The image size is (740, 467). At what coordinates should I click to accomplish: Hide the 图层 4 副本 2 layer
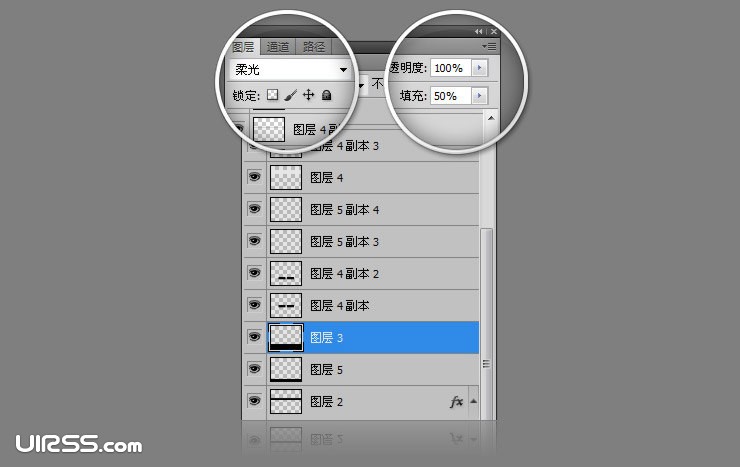[254, 273]
